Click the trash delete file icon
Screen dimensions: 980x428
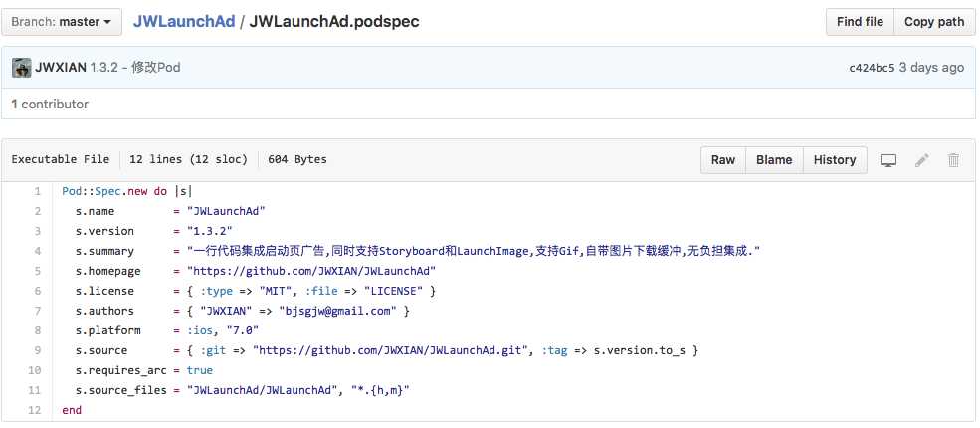pos(953,160)
